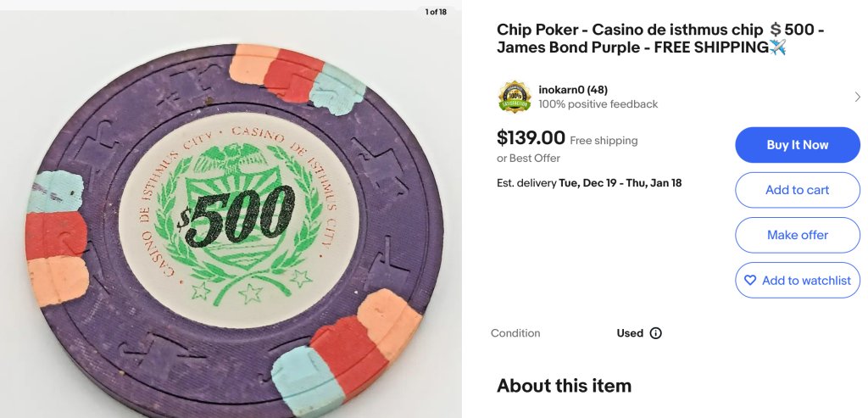The width and height of the screenshot is (868, 418).
Task: Click the main poker chip photo
Action: click(x=231, y=220)
